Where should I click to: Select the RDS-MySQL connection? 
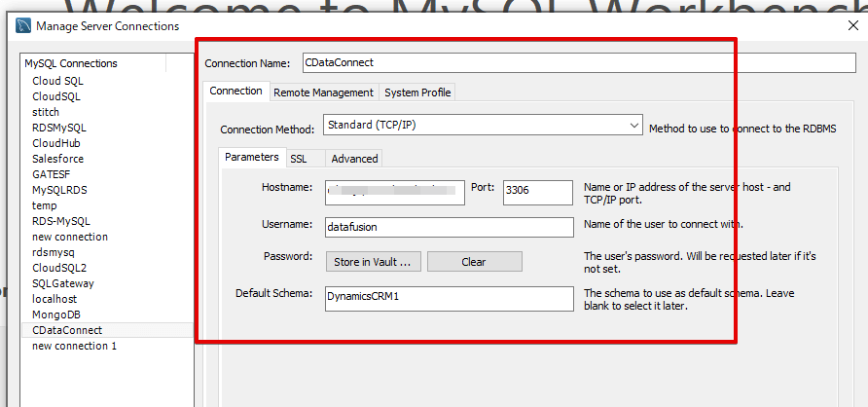pos(61,221)
